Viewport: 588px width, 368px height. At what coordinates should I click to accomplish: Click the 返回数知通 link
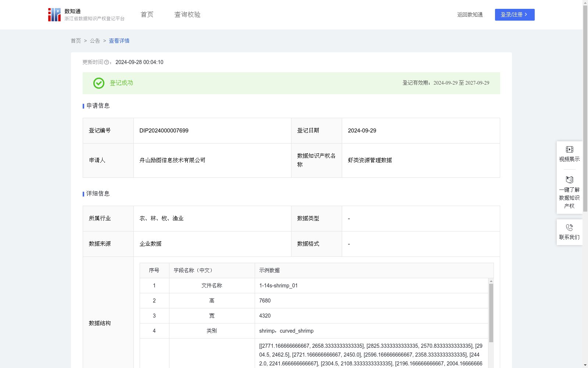(470, 15)
